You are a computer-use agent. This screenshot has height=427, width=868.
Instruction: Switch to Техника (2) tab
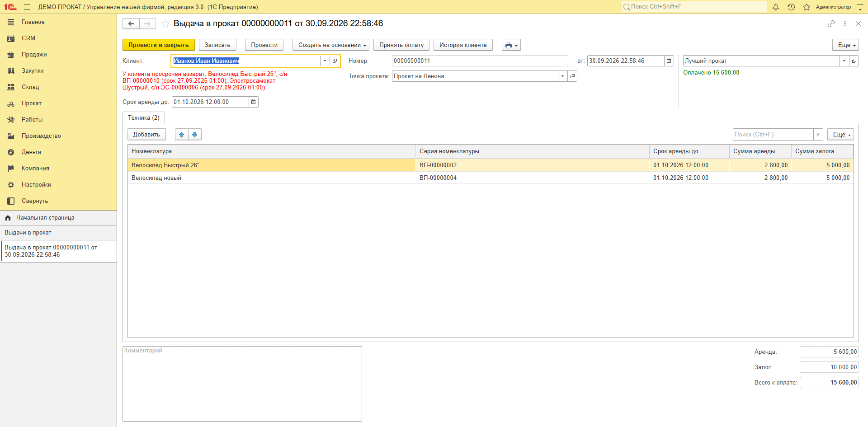144,118
